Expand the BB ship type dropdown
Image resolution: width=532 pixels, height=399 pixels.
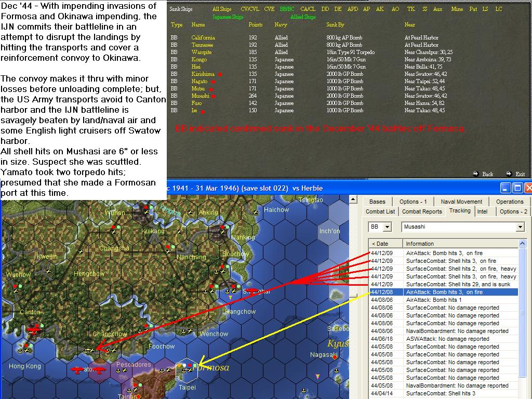pyautogui.click(x=387, y=227)
